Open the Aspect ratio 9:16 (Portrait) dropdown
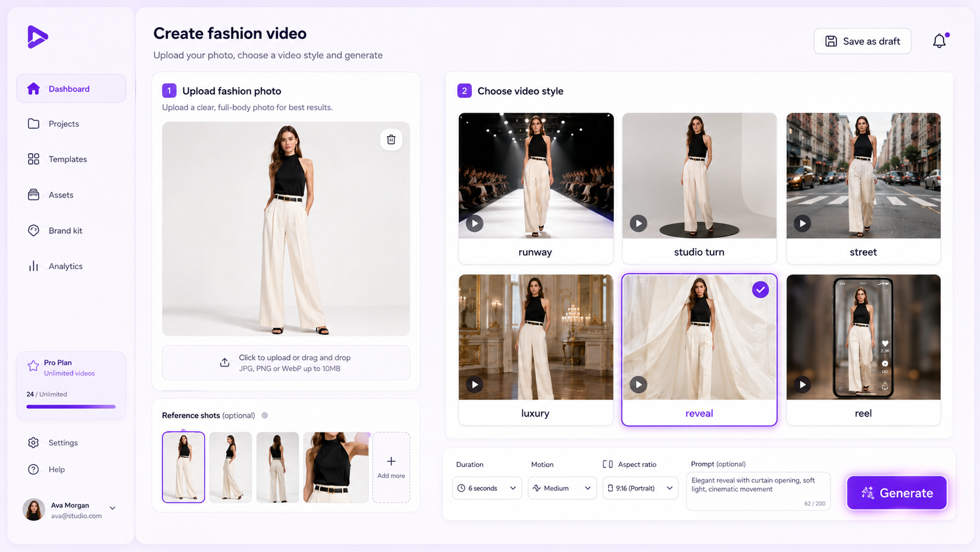The width and height of the screenshot is (980, 552). pyautogui.click(x=641, y=488)
